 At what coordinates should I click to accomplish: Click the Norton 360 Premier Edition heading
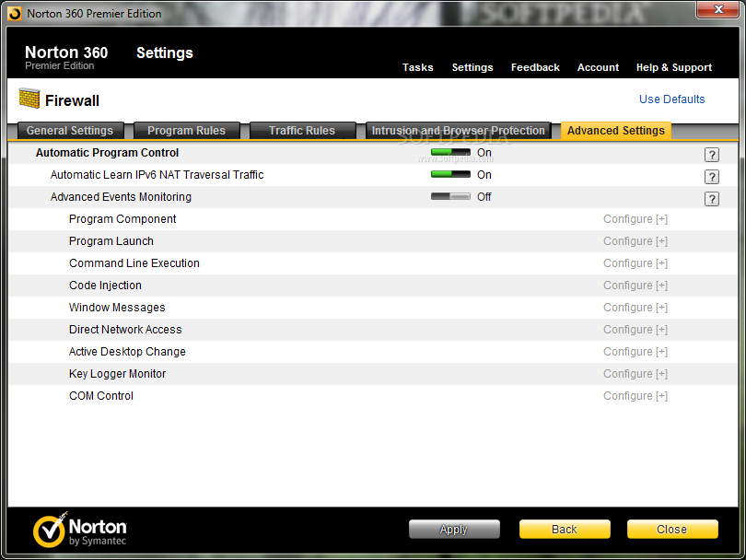[66, 57]
